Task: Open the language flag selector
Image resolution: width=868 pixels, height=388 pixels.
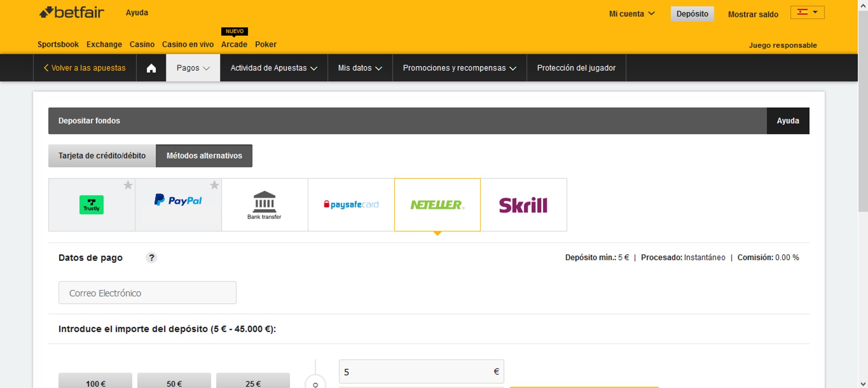Action: click(x=807, y=12)
